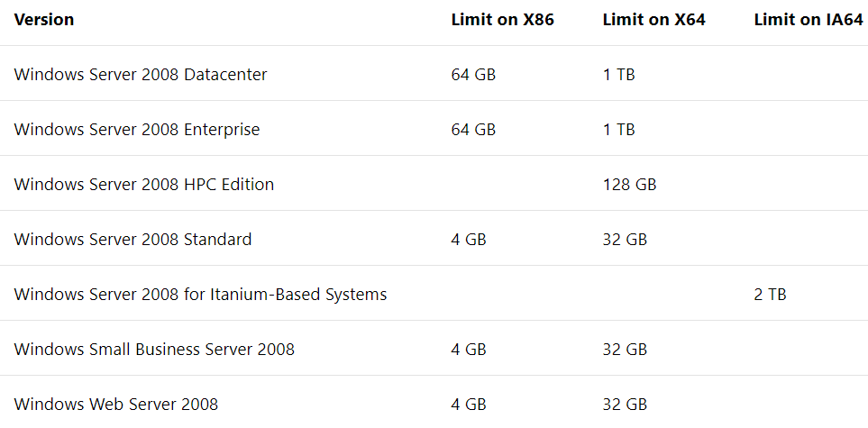The width and height of the screenshot is (868, 428).
Task: Click Datacenter's 64 GB X86 limit
Action: [x=473, y=74]
